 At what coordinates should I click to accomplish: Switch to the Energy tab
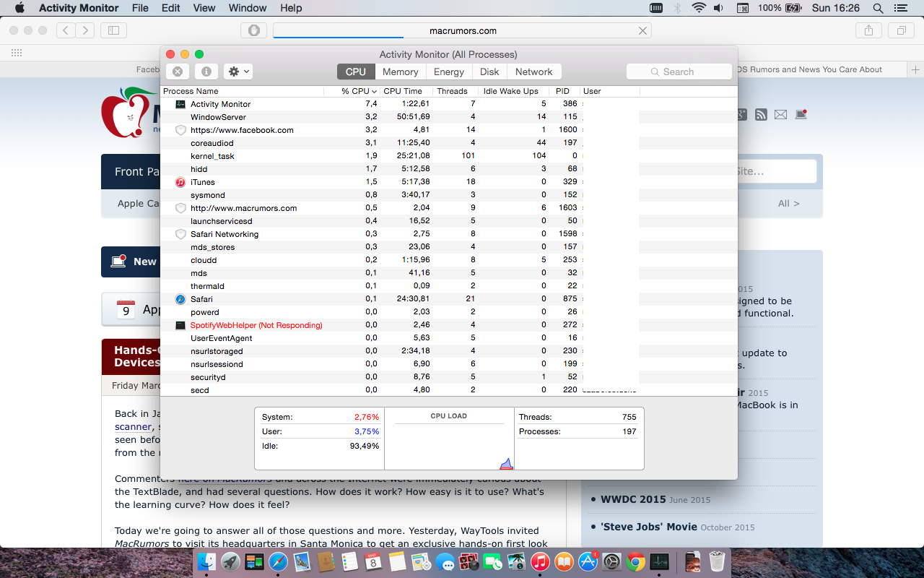tap(449, 72)
